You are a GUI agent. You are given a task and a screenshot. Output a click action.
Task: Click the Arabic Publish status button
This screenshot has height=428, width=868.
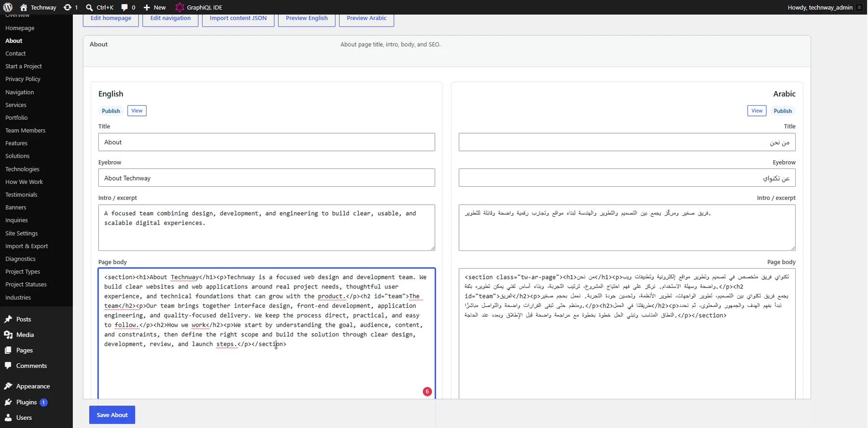coord(783,111)
